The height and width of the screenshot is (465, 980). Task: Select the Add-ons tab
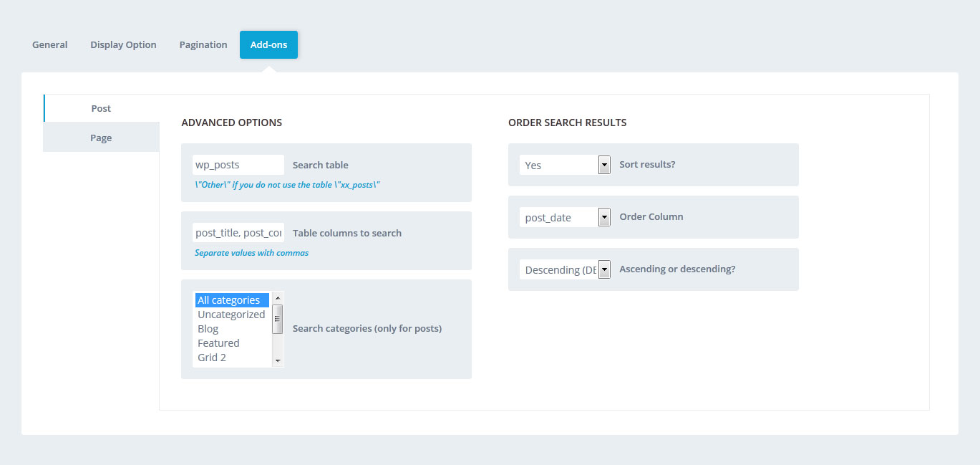point(268,44)
